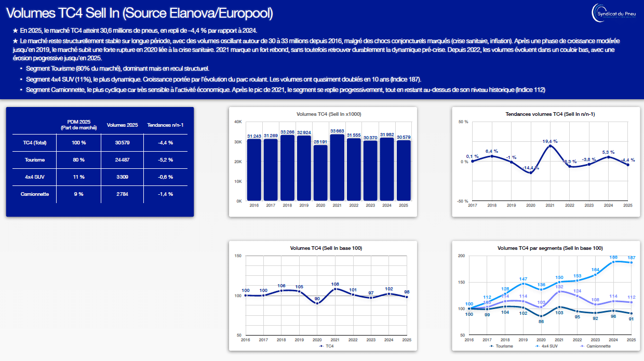Click the 90 low point in base 100 chart
Viewport: 644px width, 361px height.
click(317, 303)
